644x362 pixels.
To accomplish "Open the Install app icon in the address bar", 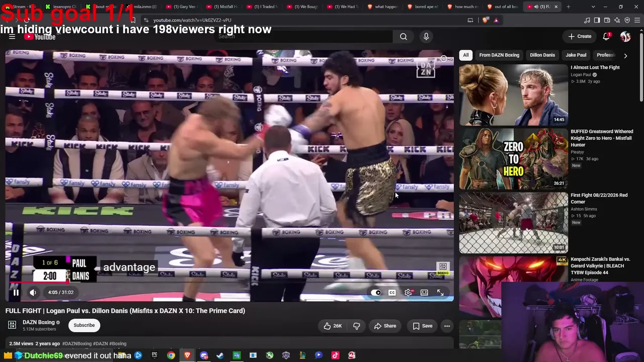I will [470, 20].
